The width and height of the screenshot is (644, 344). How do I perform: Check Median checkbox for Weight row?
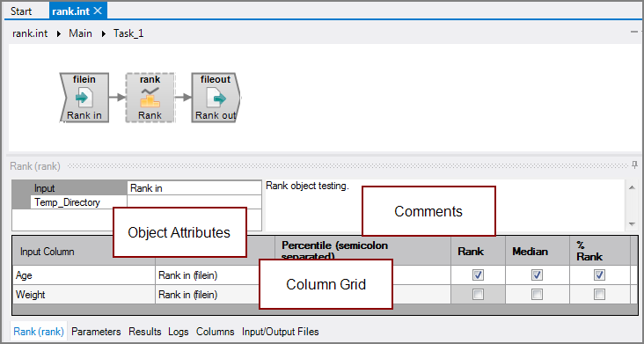pyautogui.click(x=537, y=294)
